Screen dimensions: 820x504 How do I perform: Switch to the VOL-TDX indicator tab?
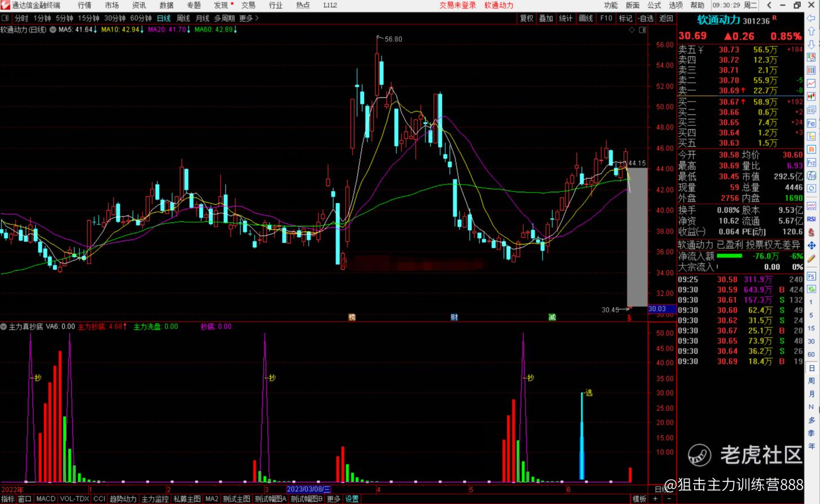(x=74, y=499)
